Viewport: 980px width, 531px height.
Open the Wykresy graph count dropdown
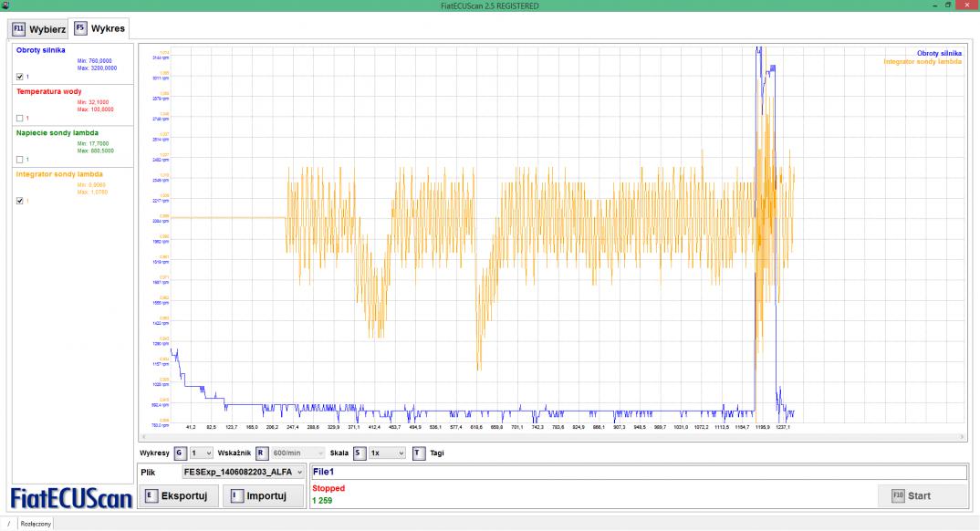202,453
